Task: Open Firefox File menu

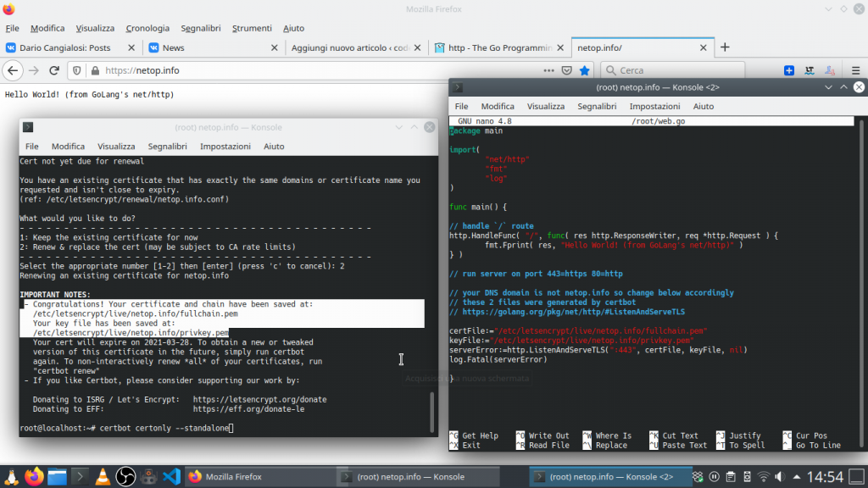Action: pyautogui.click(x=12, y=28)
